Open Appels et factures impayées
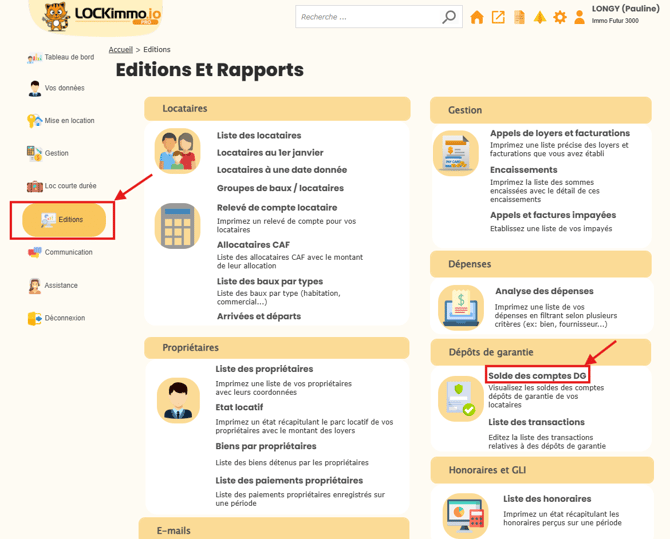670x539 pixels. [553, 215]
